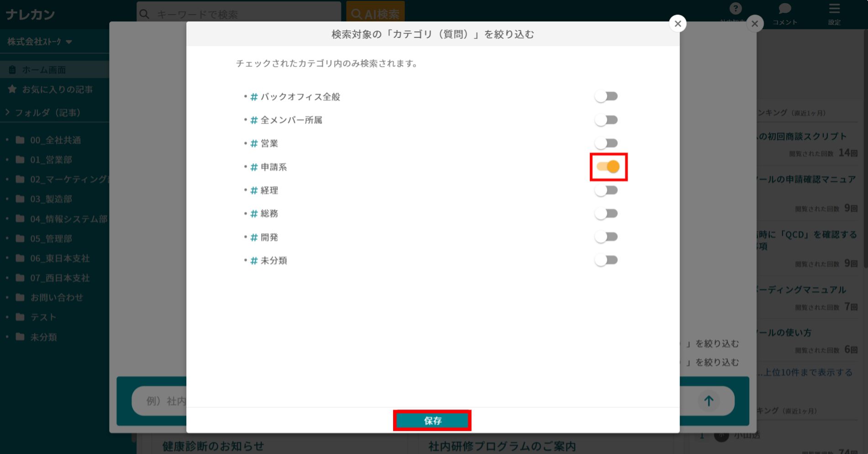Click the keyword search magnifier icon

(x=144, y=14)
